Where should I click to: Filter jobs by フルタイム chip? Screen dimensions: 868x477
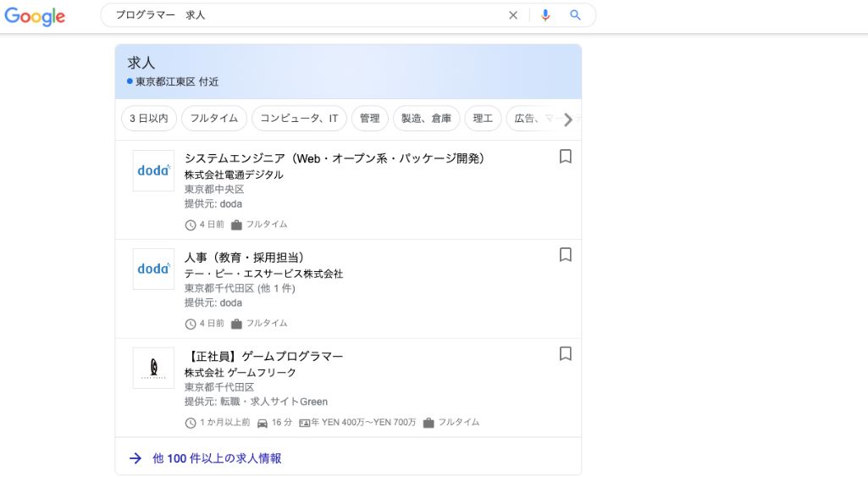click(x=214, y=119)
